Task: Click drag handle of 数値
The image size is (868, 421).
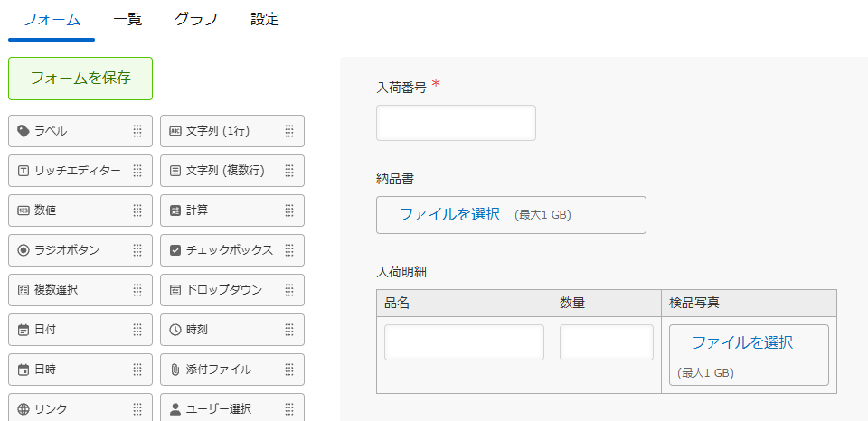Action: 137,210
